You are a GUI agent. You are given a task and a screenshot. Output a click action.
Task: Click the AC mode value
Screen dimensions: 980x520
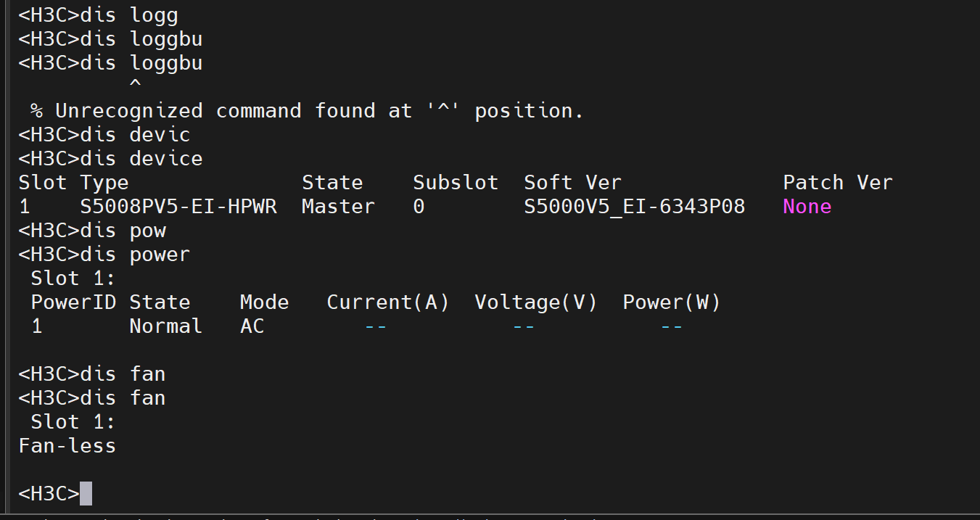pyautogui.click(x=252, y=326)
